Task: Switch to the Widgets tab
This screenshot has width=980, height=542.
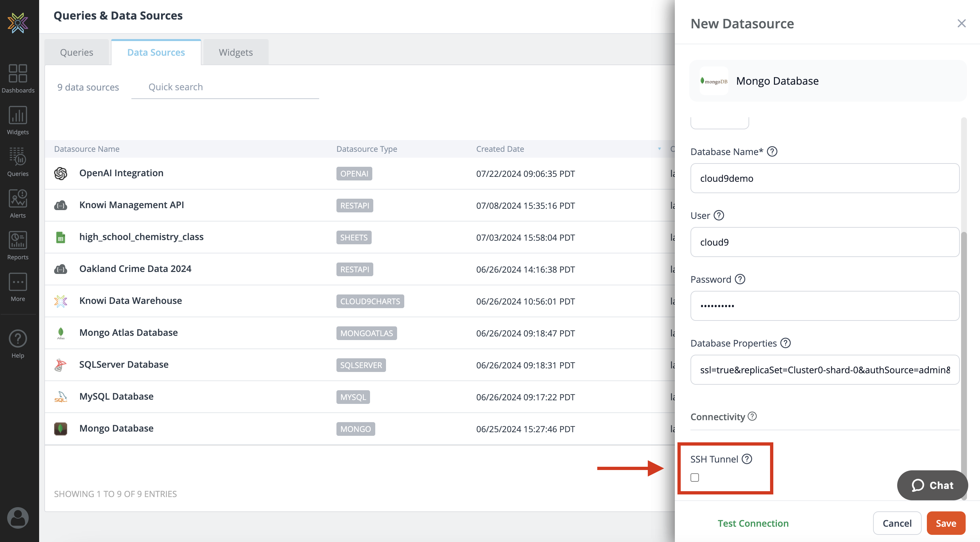Action: 235,51
